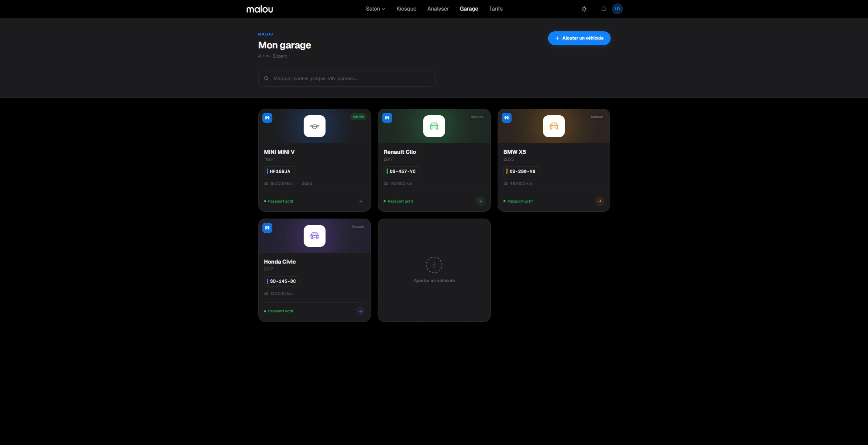The height and width of the screenshot is (445, 868).
Task: Click the Manuel label on BMW X5 card
Action: tap(597, 117)
